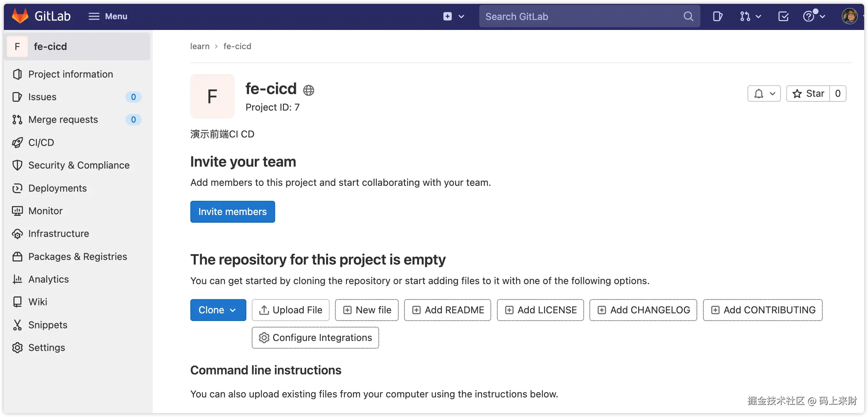Expand the notification bell dropdown
Viewport: 868px width, 417px height.
point(764,94)
